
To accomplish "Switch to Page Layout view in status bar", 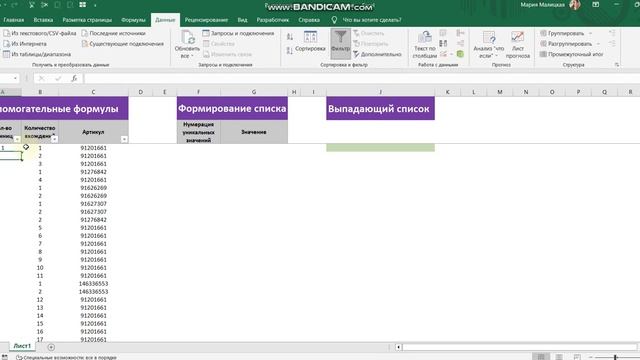I will (x=559, y=357).
